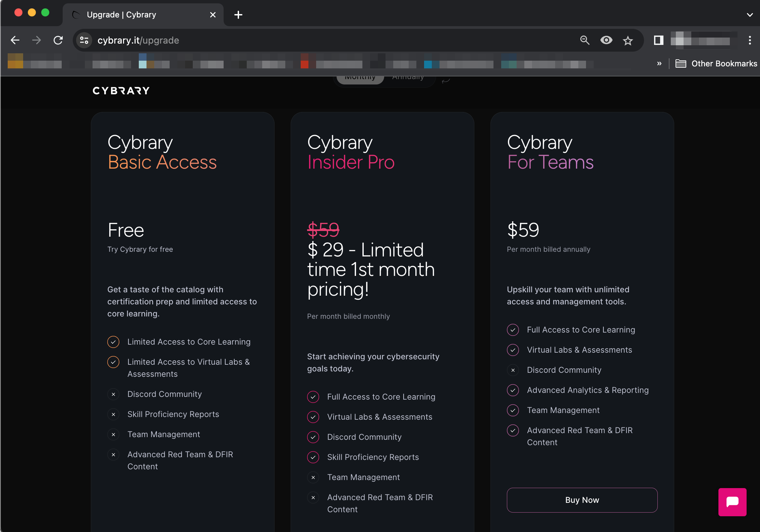Viewport: 760px width, 532px height.
Task: Click the Basic Access Virtual Labs check icon
Action: coord(113,362)
